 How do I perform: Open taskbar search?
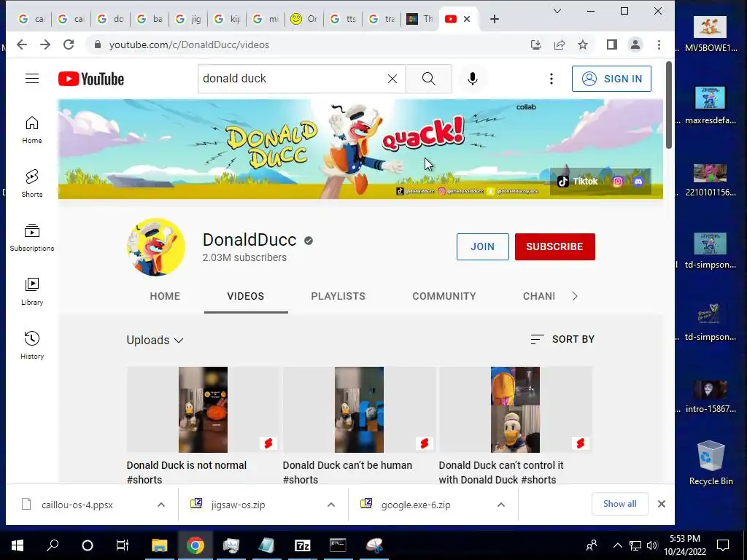(53, 545)
